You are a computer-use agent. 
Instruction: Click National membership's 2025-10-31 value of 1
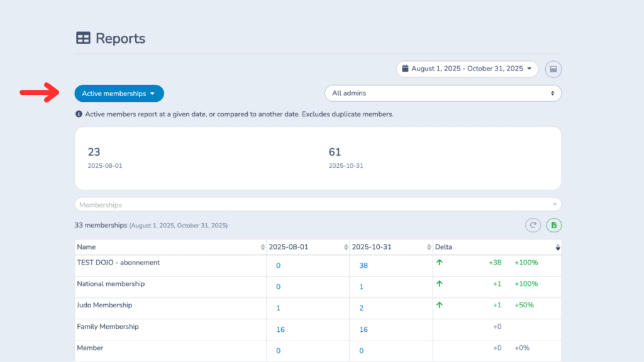coord(362,287)
